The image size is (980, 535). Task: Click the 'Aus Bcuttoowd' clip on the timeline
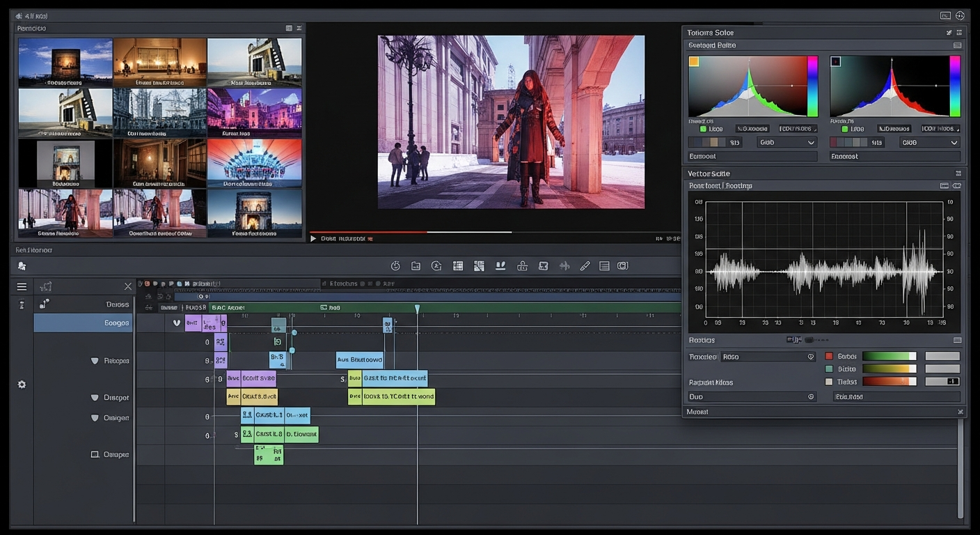click(x=360, y=360)
